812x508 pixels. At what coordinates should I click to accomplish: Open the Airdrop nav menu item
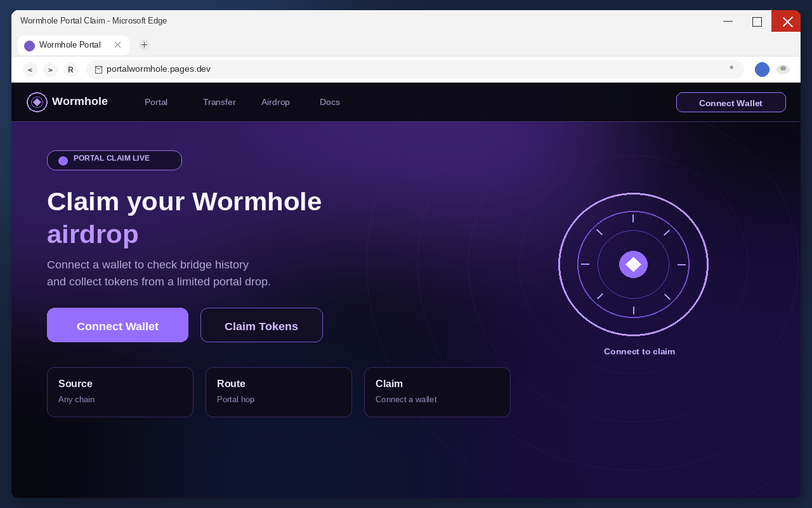275,102
